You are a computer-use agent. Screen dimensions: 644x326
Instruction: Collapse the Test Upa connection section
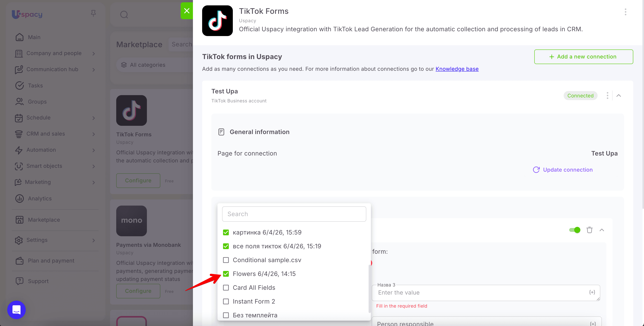[618, 95]
